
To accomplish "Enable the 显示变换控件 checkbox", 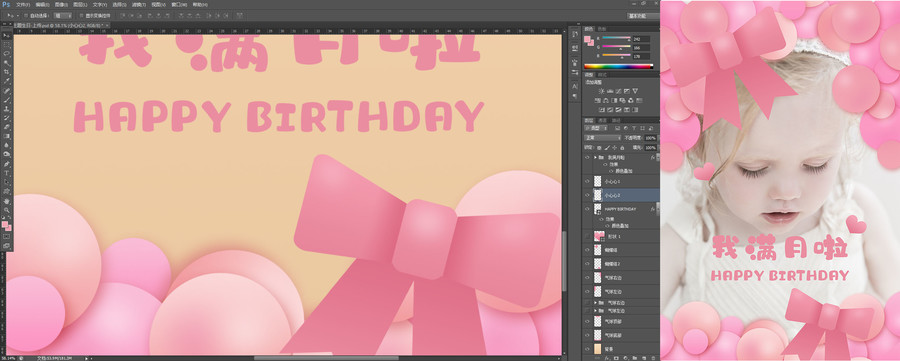I will pyautogui.click(x=81, y=15).
